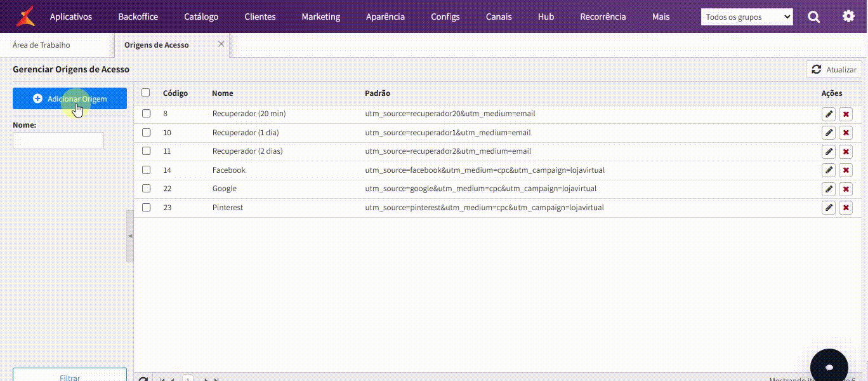Open settings gear in top bar
This screenshot has height=381, width=868.
[x=848, y=17]
